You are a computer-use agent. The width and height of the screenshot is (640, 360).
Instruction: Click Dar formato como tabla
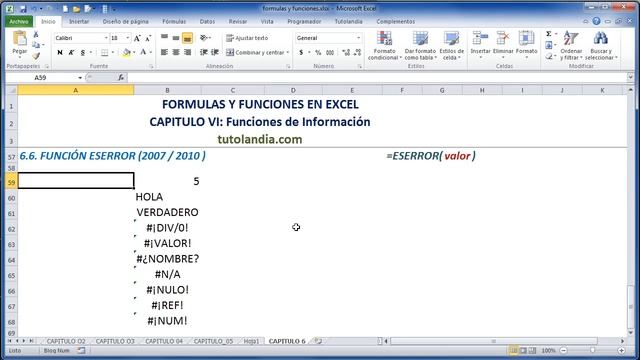pyautogui.click(x=420, y=45)
